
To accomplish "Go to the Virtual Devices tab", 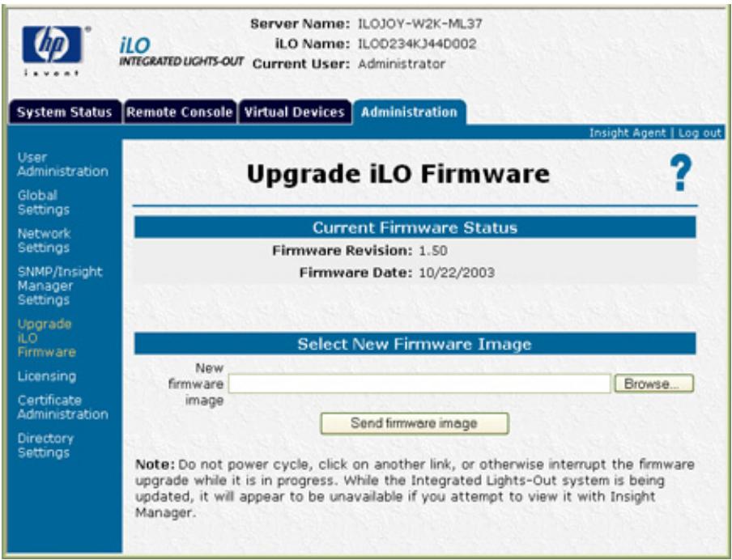I will 295,112.
